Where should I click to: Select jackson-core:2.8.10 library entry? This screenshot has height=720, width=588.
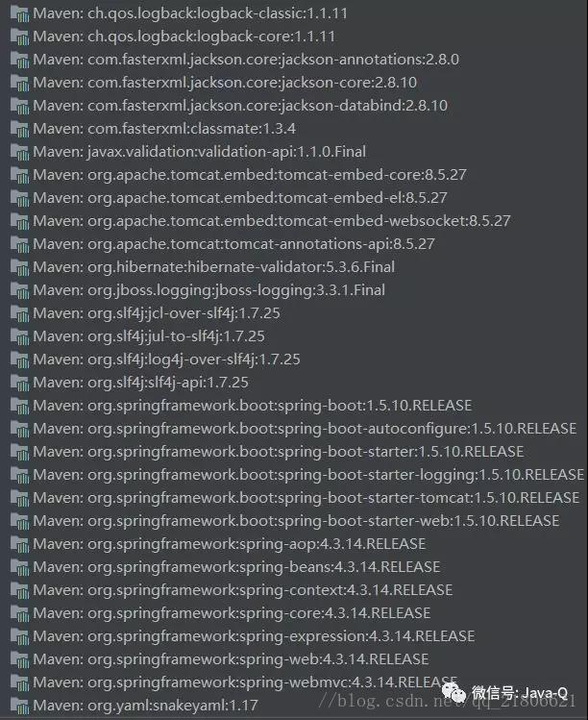[213, 83]
